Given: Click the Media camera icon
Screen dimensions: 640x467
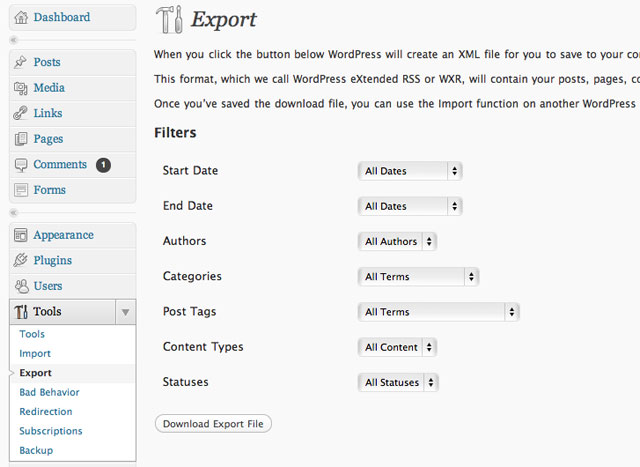Looking at the screenshot, I should click(20, 88).
